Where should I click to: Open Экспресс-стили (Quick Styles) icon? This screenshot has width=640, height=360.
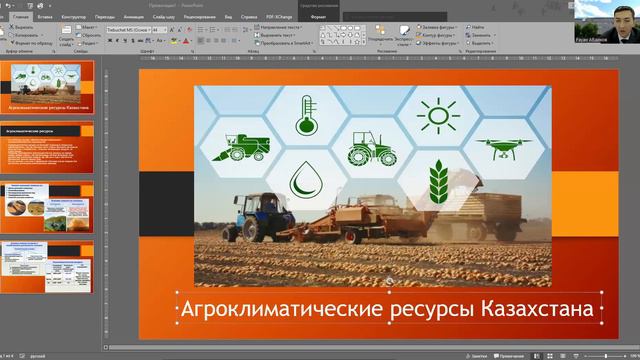[404, 30]
